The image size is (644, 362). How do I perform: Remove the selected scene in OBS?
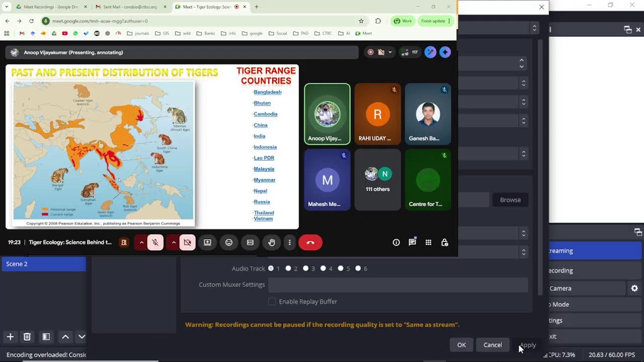[x=27, y=337]
